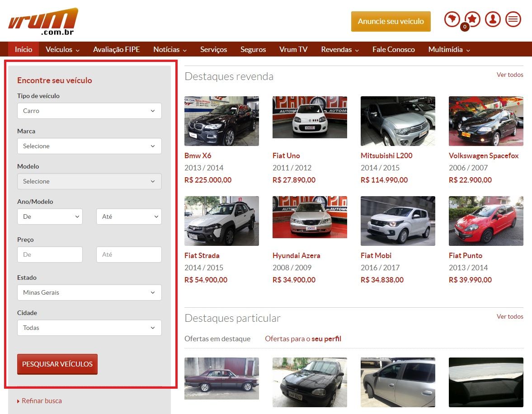Open the Estado Minas Gerais dropdown
532x414 pixels.
tap(89, 292)
